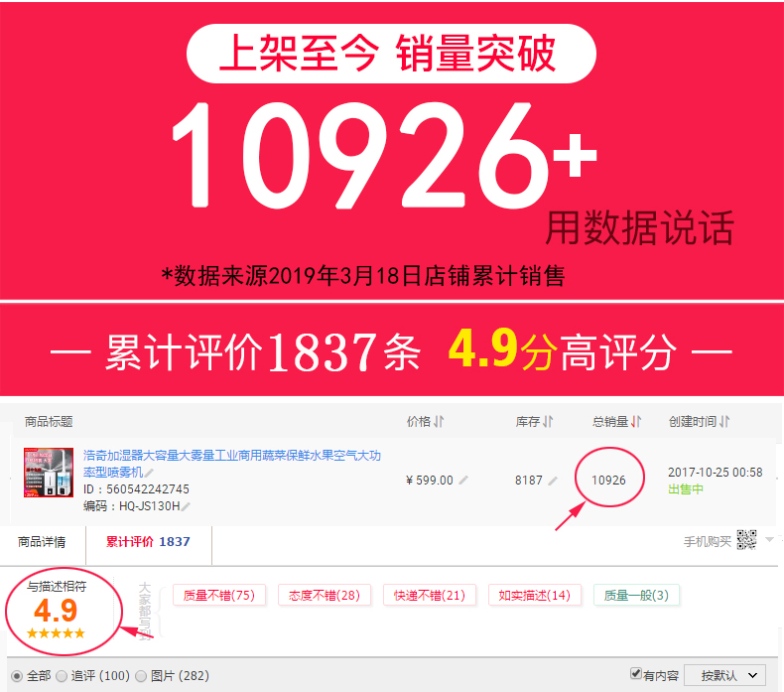Viewport: 784px width, 692px height.
Task: Open the 按默认 sorting dropdown
Action: [724, 675]
